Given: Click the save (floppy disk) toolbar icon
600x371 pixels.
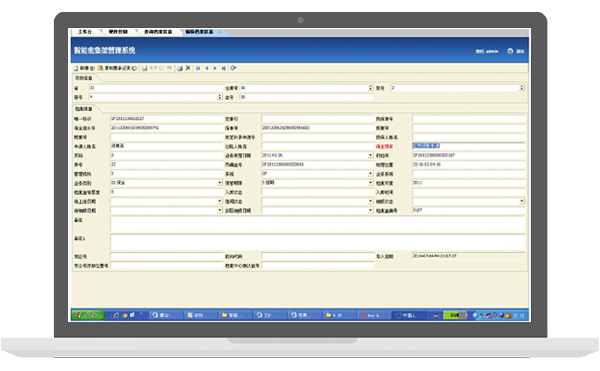Looking at the screenshot, I should (145, 68).
